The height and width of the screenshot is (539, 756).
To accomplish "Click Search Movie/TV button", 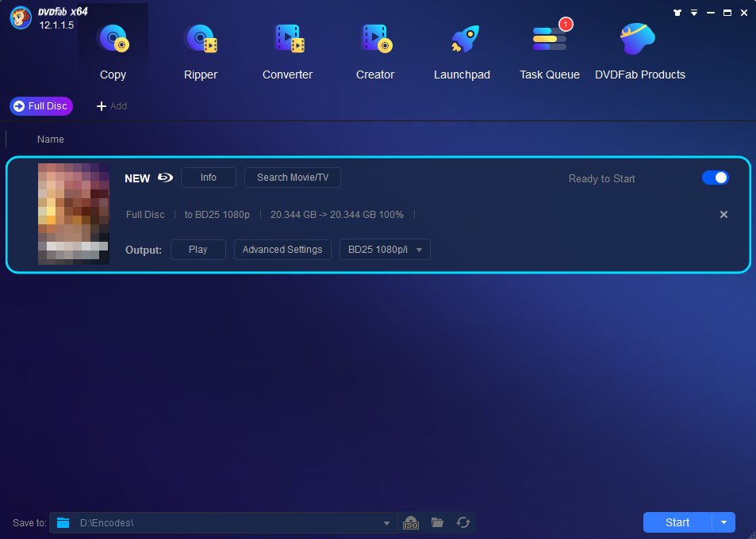I will (x=293, y=178).
